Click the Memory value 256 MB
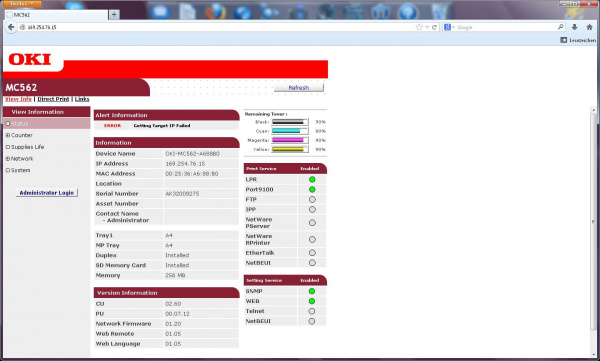The image size is (600, 361). (x=175, y=275)
